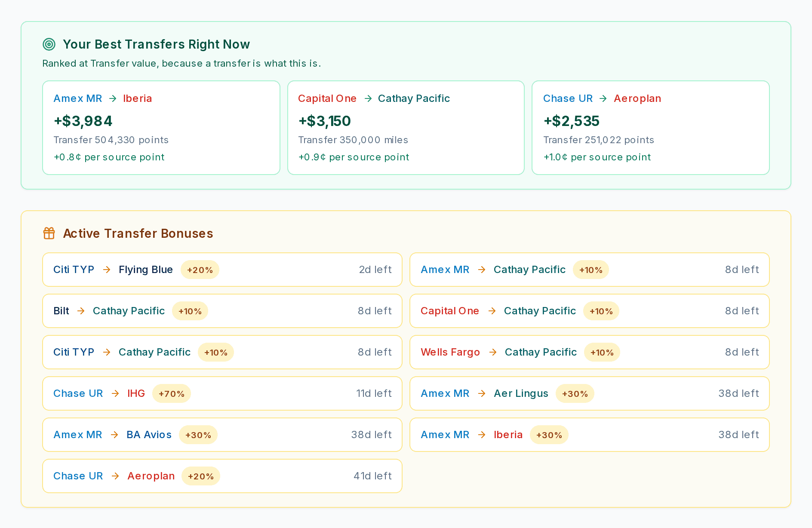The height and width of the screenshot is (528, 812).
Task: Select the Amex MR to Aer Lingus row
Action: (x=590, y=393)
